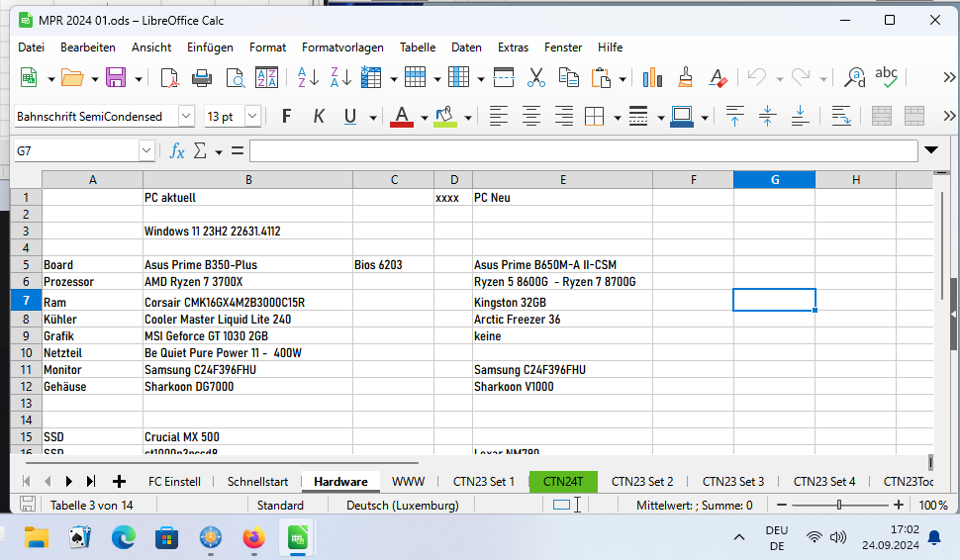Center cell content vertically
Image resolution: width=960 pixels, height=560 pixels.
point(767,116)
